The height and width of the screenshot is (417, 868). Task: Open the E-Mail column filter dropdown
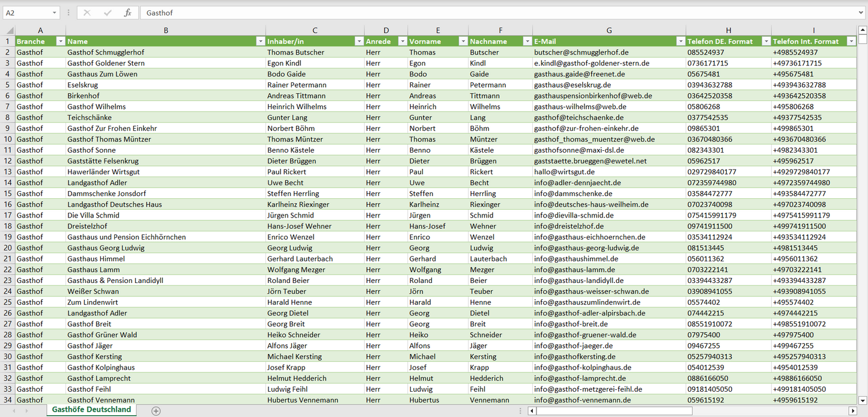click(680, 41)
